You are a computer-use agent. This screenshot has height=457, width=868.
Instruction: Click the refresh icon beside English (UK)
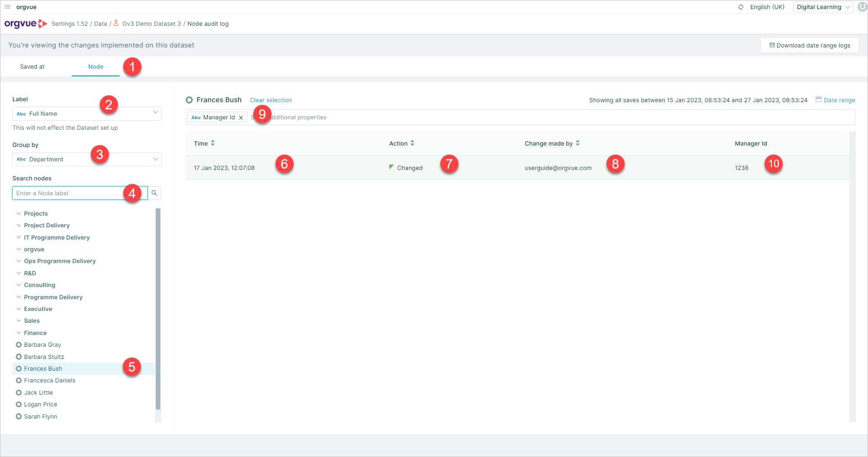point(741,7)
